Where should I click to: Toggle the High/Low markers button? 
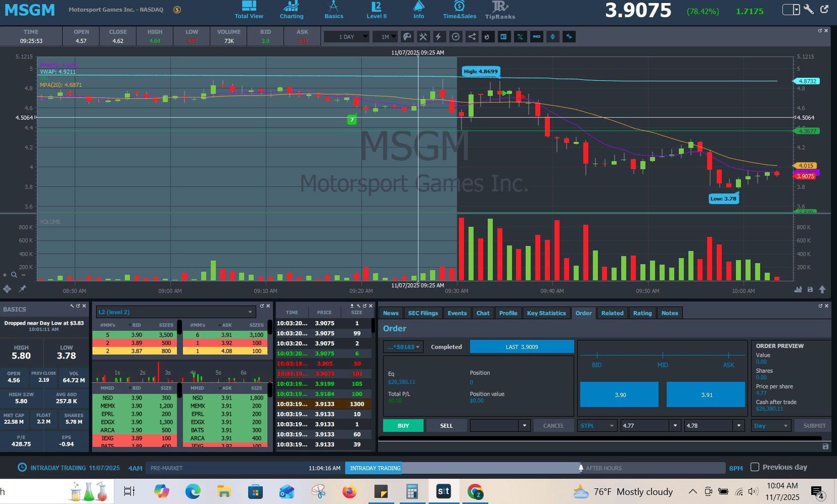(x=520, y=36)
